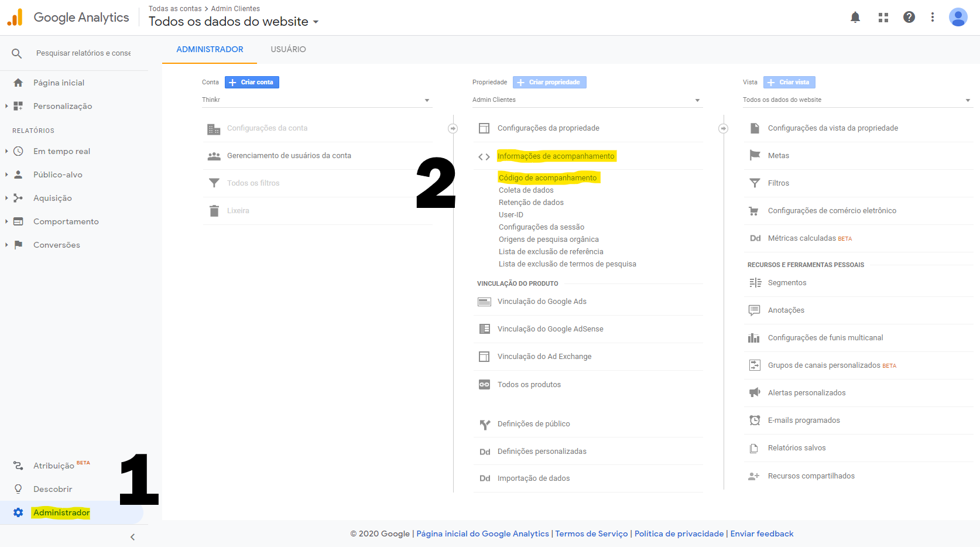Expand the Conversões reports arrow
Image resolution: width=980 pixels, height=547 pixels.
6,245
